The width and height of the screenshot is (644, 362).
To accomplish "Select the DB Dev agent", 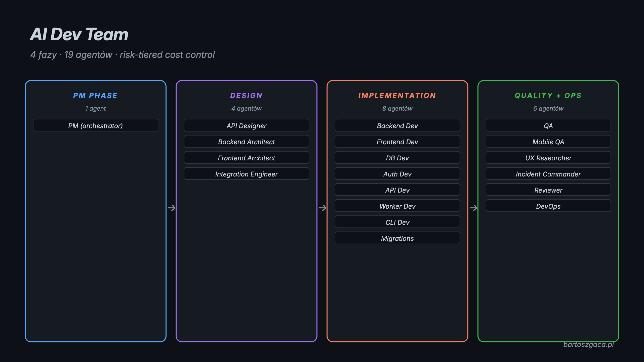I will 397,157.
